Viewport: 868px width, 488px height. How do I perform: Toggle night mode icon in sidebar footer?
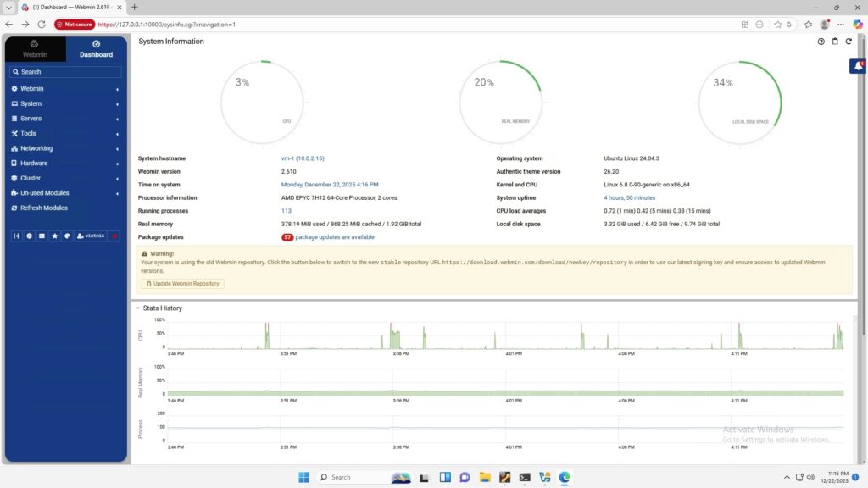pyautogui.click(x=30, y=236)
